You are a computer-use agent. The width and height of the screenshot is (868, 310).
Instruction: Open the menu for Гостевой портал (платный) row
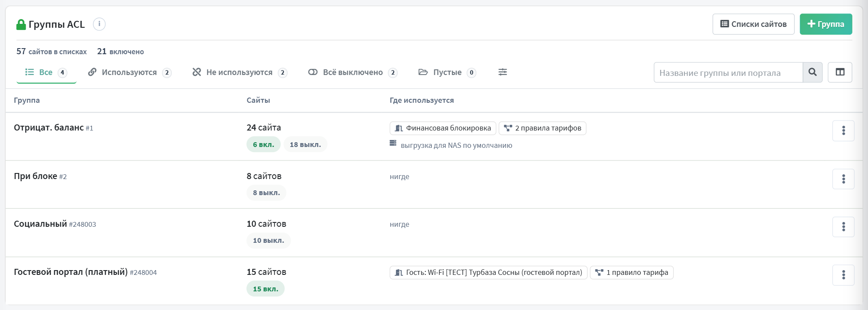pos(843,275)
